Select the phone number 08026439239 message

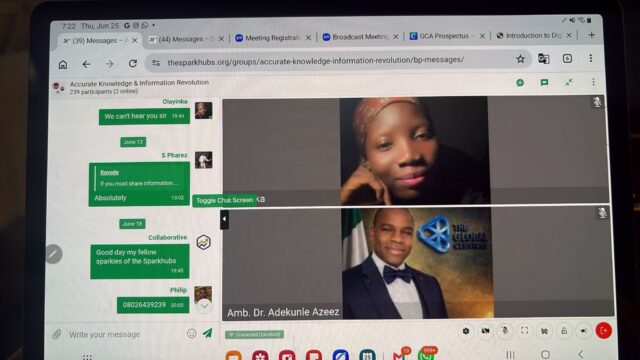(153, 305)
